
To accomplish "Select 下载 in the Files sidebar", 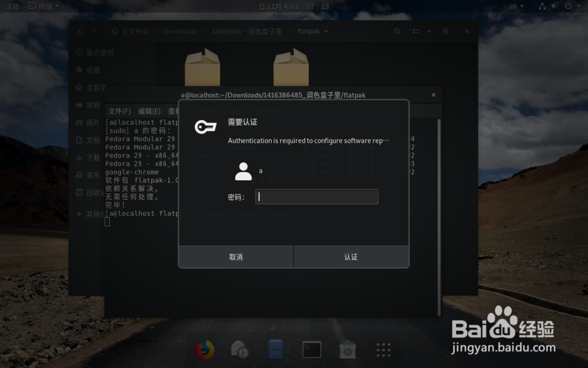I will pos(92,158).
